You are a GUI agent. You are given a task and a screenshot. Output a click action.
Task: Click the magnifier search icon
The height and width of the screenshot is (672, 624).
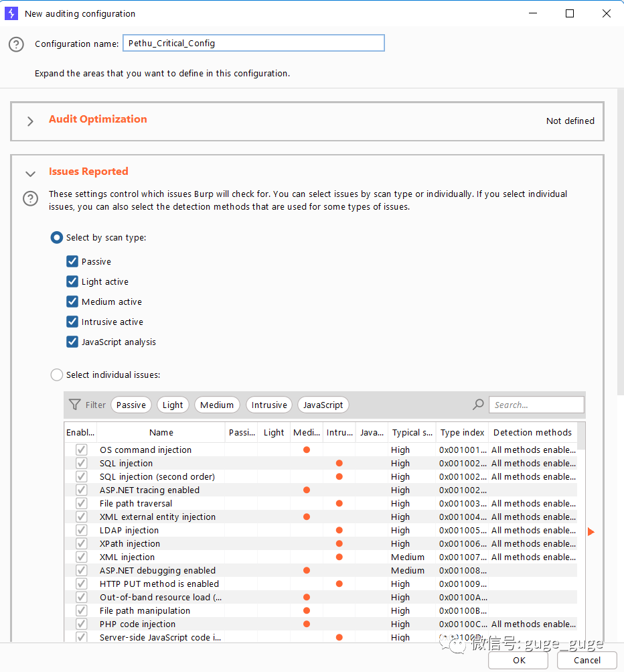(478, 405)
